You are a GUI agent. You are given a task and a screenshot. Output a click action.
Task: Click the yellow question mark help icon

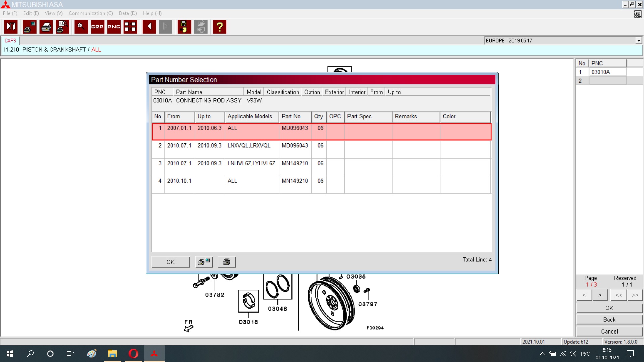point(220,27)
